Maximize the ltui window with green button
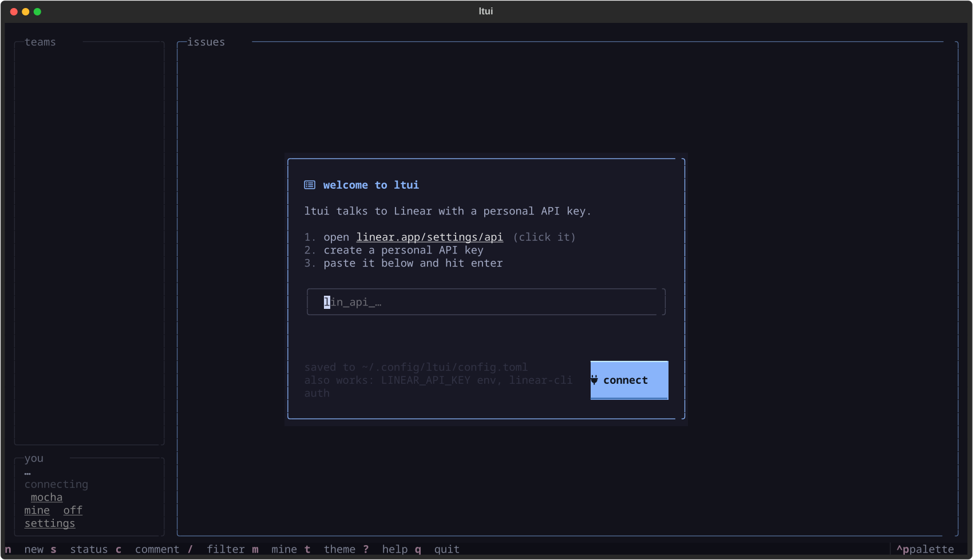The height and width of the screenshot is (560, 973). click(x=37, y=11)
